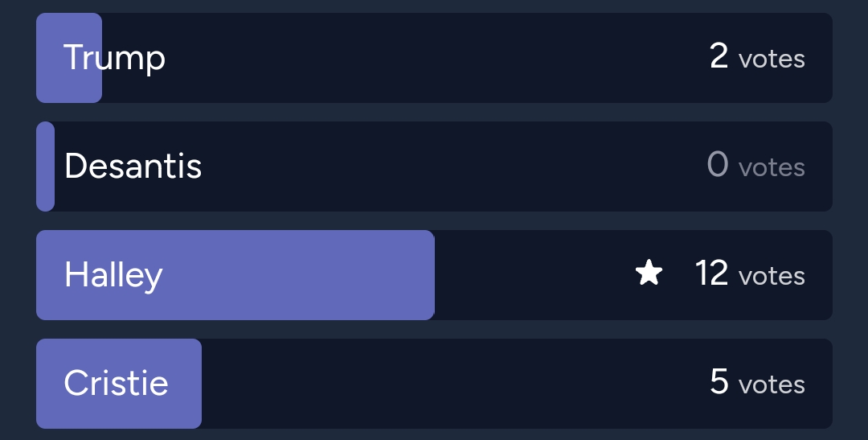Select the Trump poll option label
This screenshot has height=440, width=868.
point(115,58)
